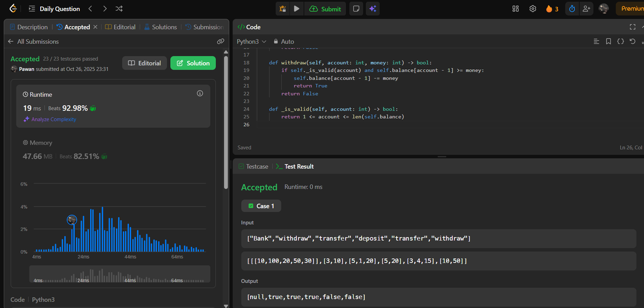Open the Python3 language dropdown
Image resolution: width=644 pixels, height=308 pixels.
point(251,41)
